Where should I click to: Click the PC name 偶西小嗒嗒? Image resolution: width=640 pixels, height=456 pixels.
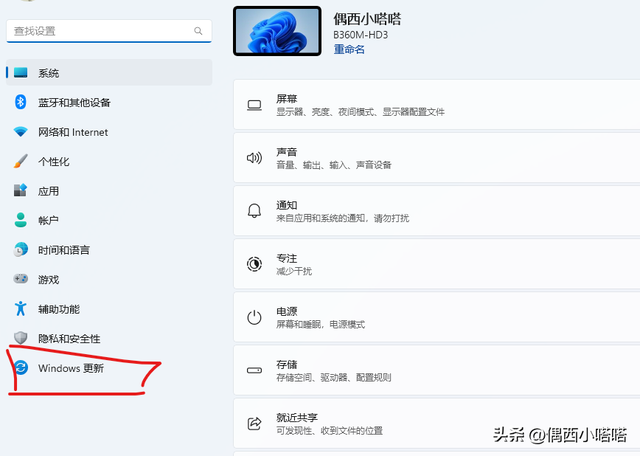[367, 19]
